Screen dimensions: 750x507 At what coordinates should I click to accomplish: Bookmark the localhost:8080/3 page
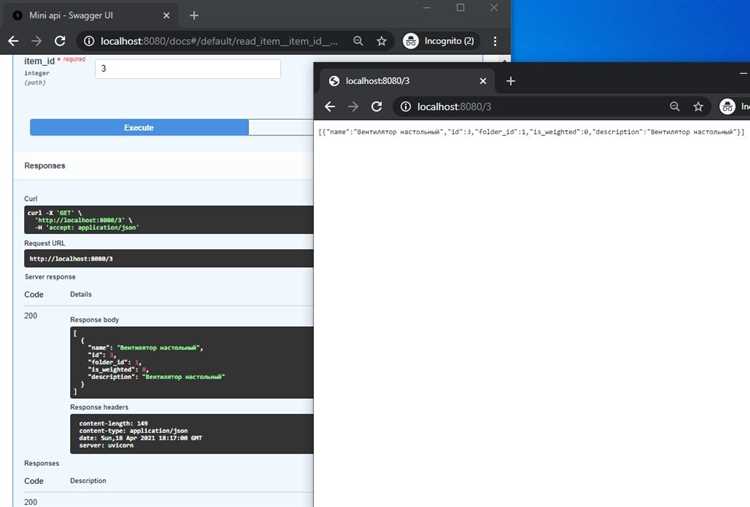[698, 107]
